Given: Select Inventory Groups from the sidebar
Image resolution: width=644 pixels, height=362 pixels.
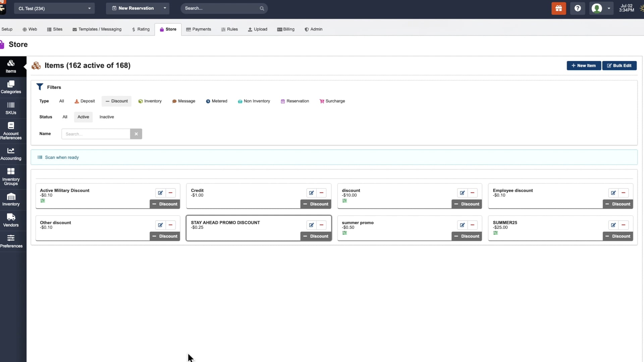Looking at the screenshot, I should click(11, 175).
